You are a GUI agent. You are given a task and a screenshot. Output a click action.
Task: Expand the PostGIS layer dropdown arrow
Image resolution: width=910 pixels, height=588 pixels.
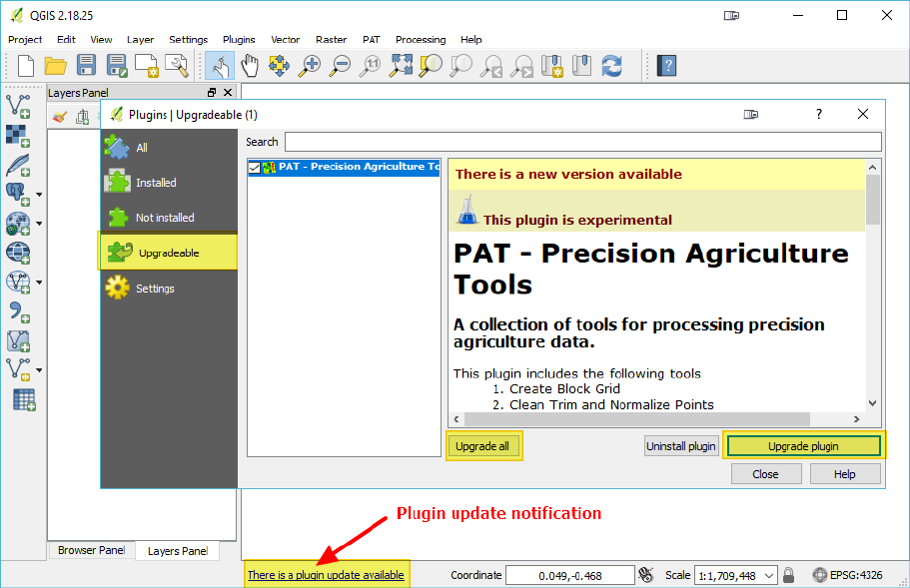coord(39,195)
